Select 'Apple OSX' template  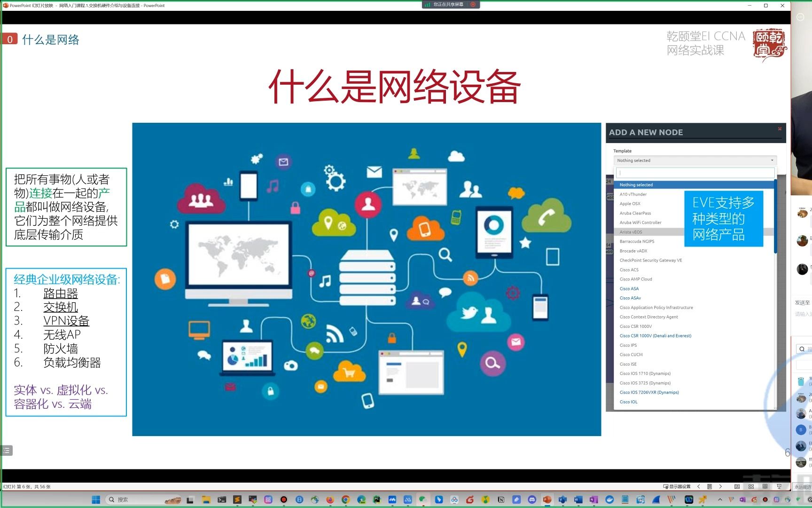tap(630, 204)
